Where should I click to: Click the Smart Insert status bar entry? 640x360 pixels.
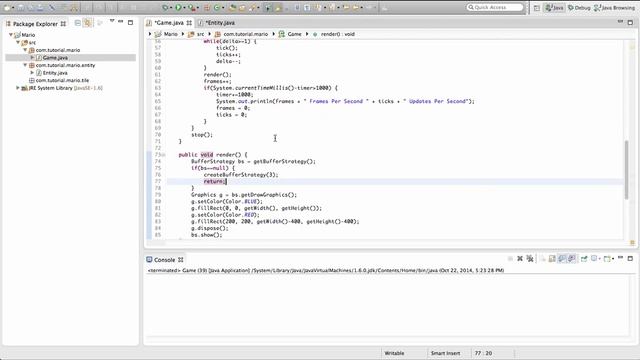[445, 353]
